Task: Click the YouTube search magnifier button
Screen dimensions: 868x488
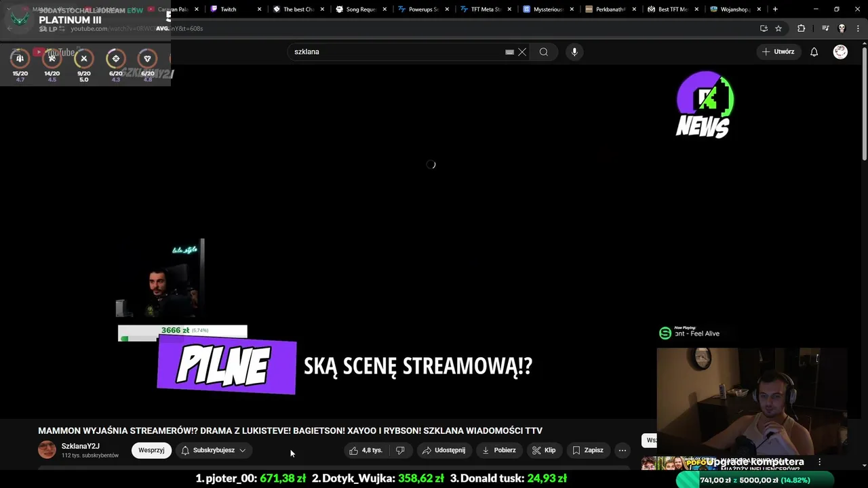Action: [544, 52]
